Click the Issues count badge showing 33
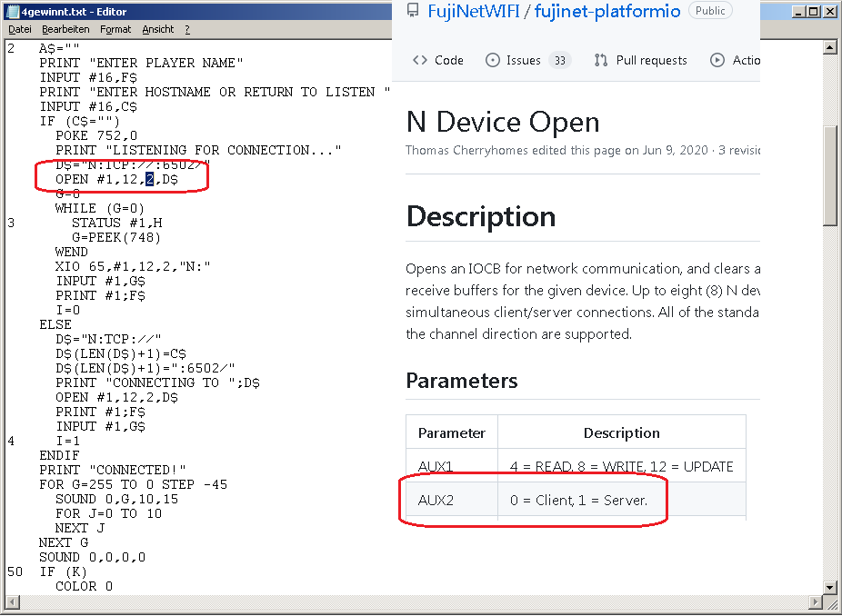 [559, 61]
